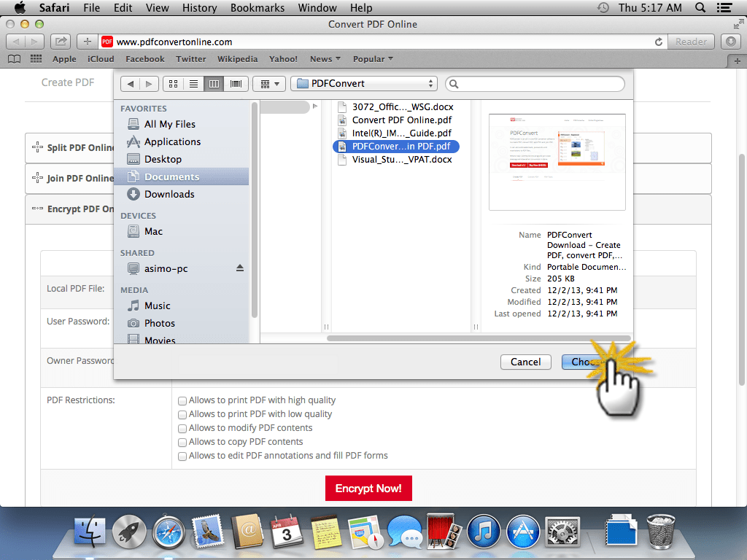Switch to icon view in file dialog
Image resolution: width=747 pixels, height=560 pixels.
pyautogui.click(x=173, y=83)
